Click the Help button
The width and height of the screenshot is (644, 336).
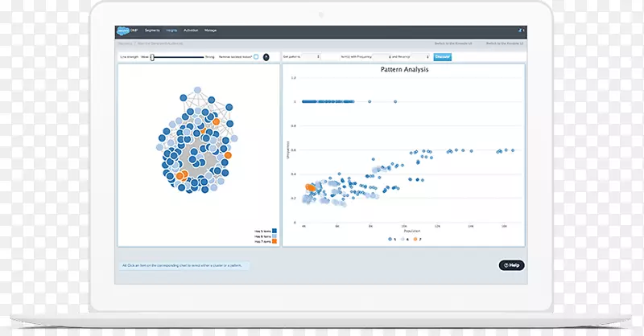click(511, 265)
